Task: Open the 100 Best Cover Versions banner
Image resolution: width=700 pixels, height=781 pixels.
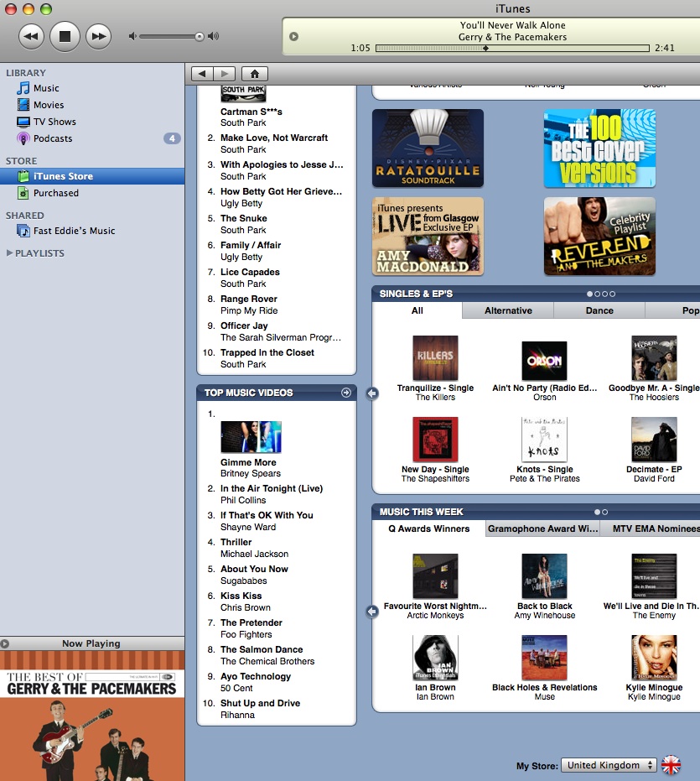Action: point(599,148)
